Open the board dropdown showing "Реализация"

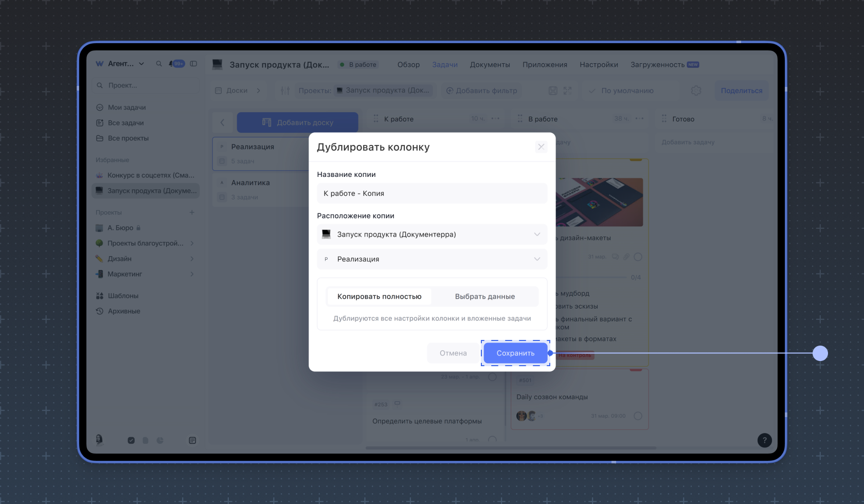[432, 259]
